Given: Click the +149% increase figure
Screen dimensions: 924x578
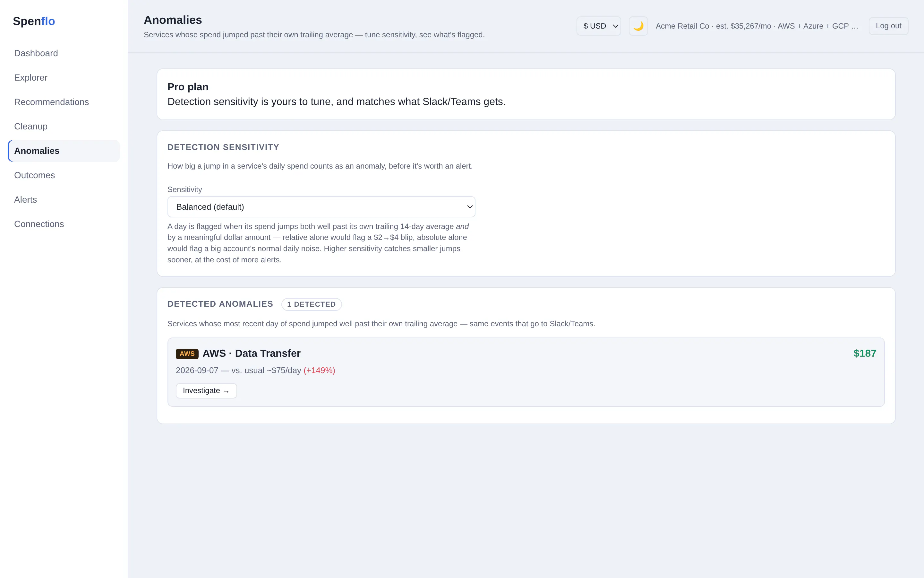Looking at the screenshot, I should click(319, 371).
